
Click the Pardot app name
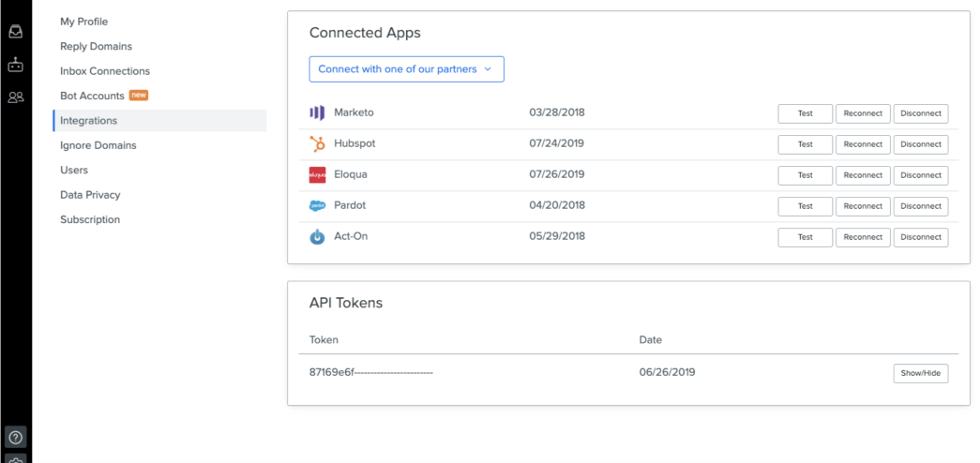pos(350,205)
